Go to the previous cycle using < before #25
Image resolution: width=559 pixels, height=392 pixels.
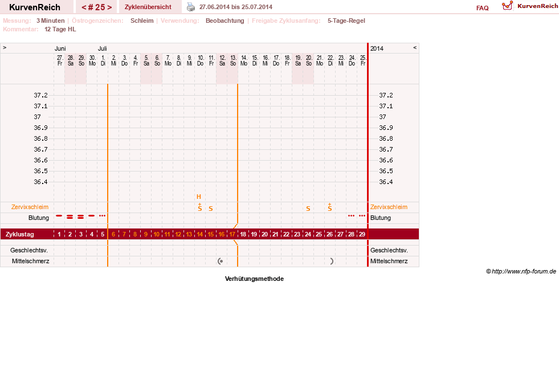[84, 7]
